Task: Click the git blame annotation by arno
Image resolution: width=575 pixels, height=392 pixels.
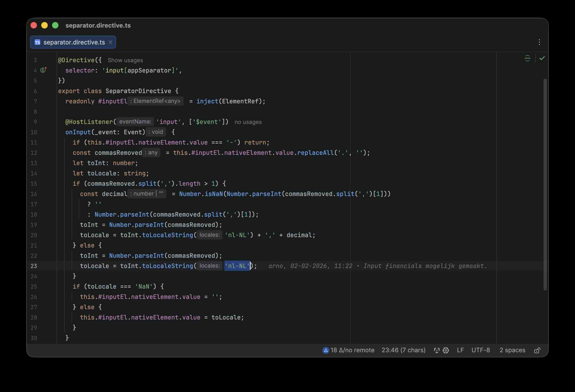Action: tap(378, 266)
